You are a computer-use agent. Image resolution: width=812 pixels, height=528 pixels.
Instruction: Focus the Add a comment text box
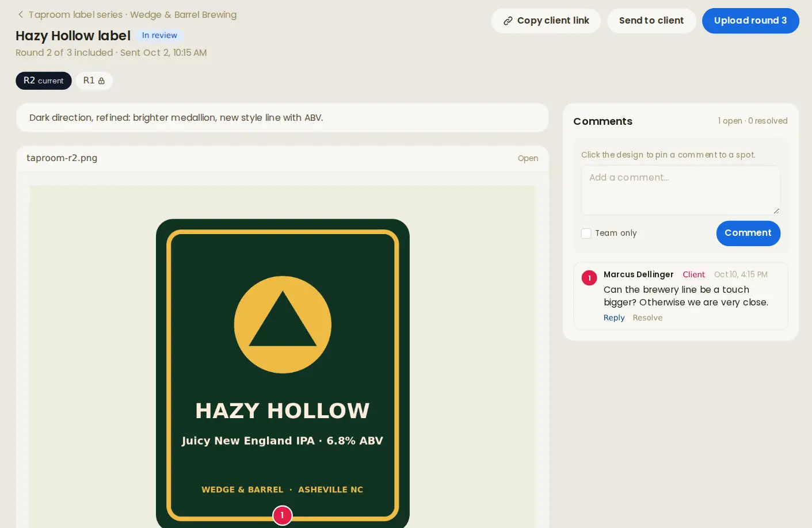[681, 190]
